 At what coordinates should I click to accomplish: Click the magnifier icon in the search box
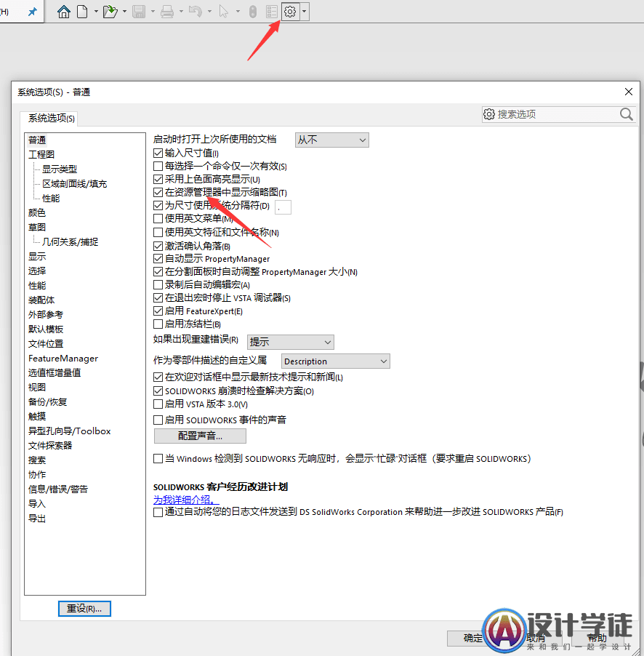(x=626, y=113)
